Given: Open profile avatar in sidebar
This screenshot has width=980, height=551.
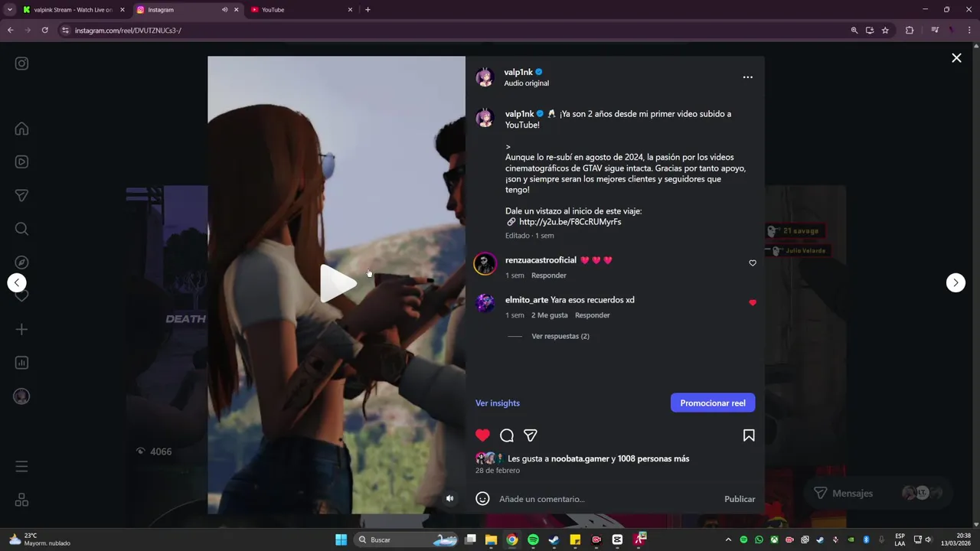Looking at the screenshot, I should pyautogui.click(x=21, y=396).
